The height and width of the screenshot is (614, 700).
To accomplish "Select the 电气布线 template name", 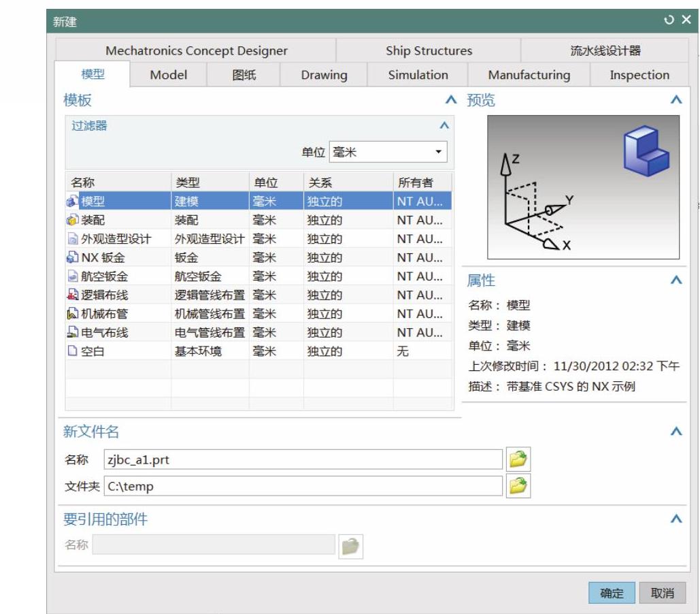I will [105, 332].
